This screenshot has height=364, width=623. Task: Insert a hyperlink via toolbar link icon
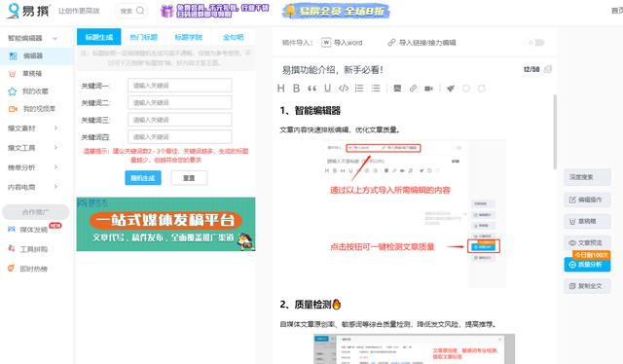point(413,89)
